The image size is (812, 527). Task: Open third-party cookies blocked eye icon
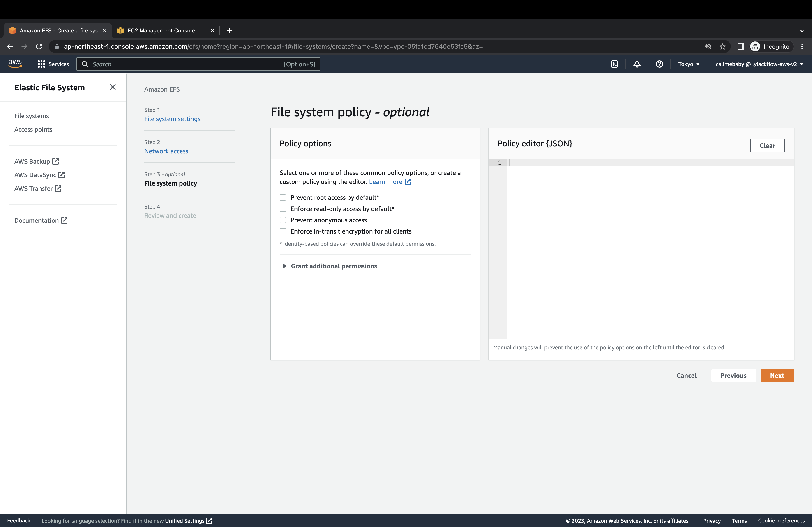pos(708,46)
